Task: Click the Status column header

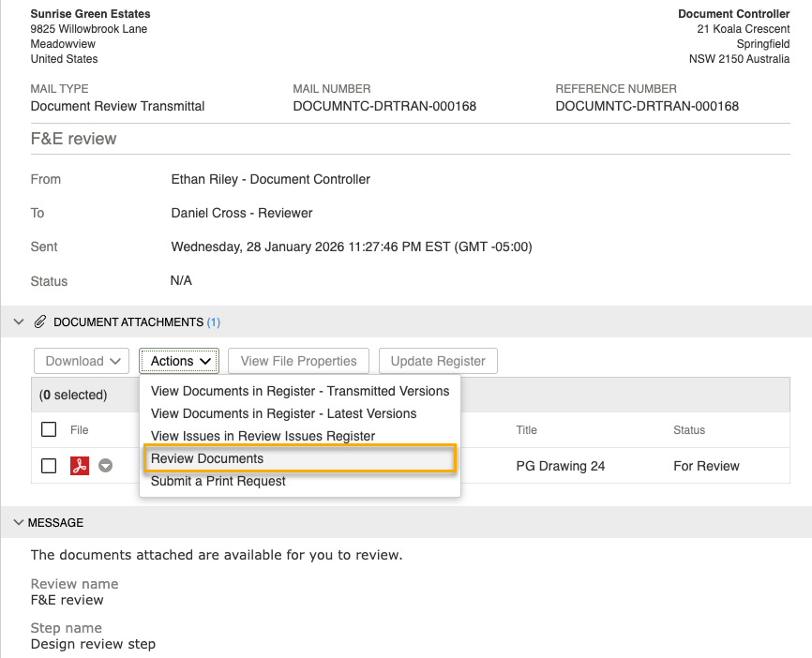Action: pos(688,430)
